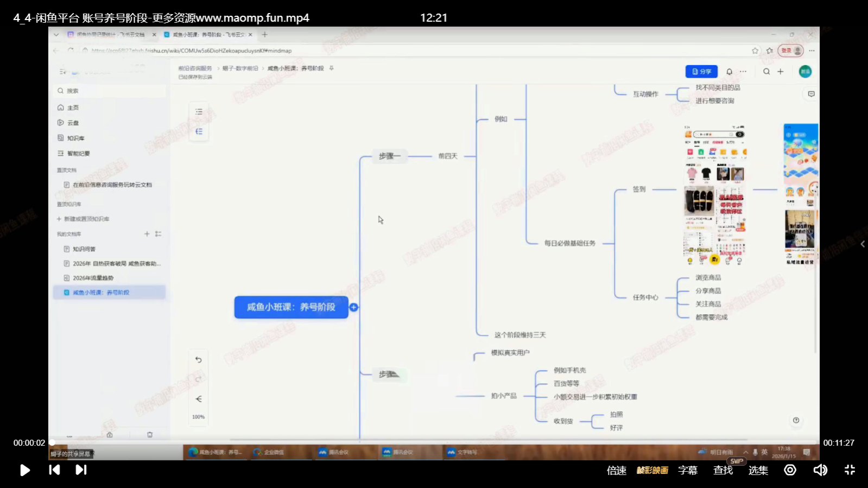The height and width of the screenshot is (488, 868).
Task: Select the 步骤一 mindmap node
Action: pyautogui.click(x=389, y=156)
